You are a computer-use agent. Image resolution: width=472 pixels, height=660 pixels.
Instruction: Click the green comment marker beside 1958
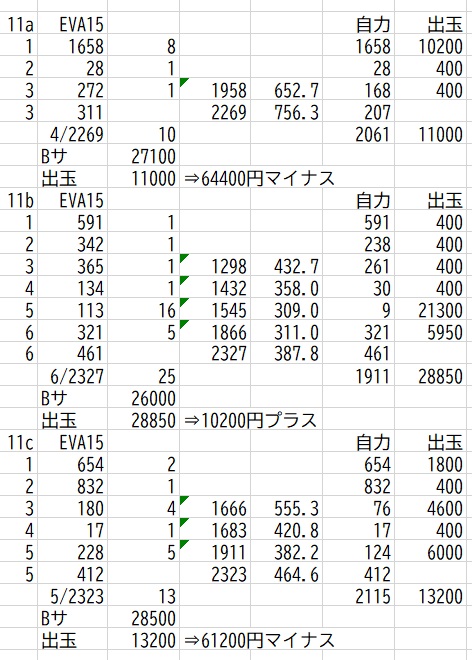pyautogui.click(x=184, y=82)
